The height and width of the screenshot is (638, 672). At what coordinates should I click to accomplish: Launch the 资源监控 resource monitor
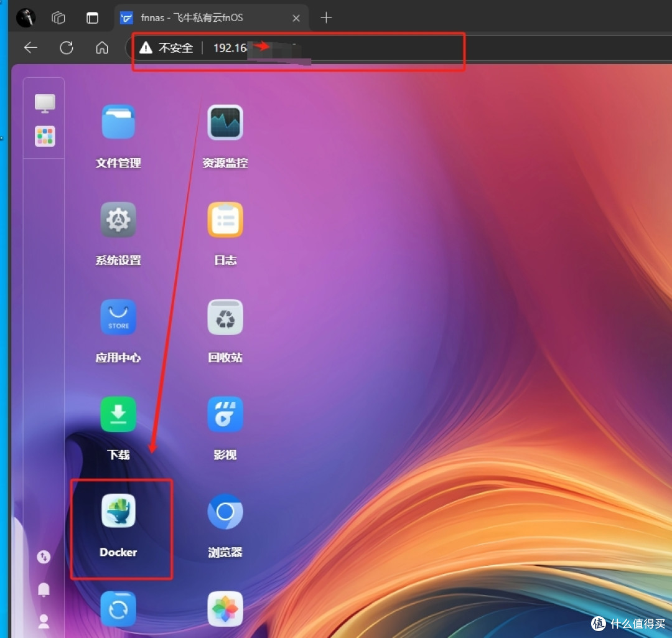tap(225, 123)
